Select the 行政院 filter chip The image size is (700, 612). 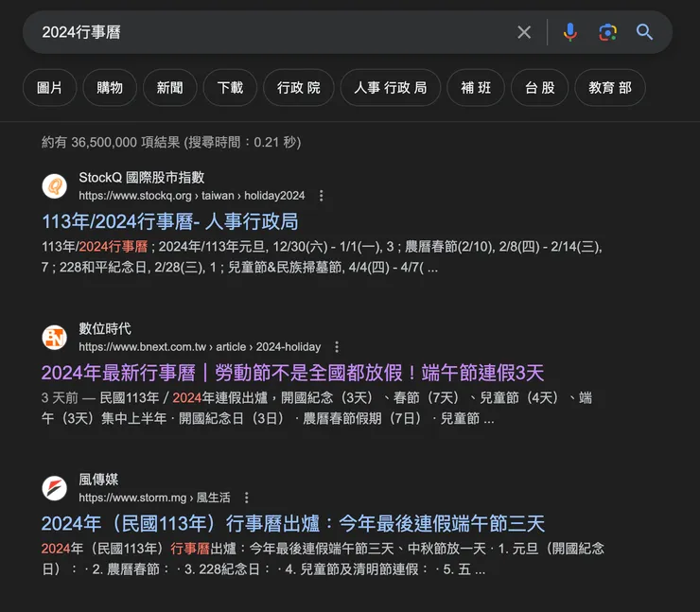pos(299,87)
